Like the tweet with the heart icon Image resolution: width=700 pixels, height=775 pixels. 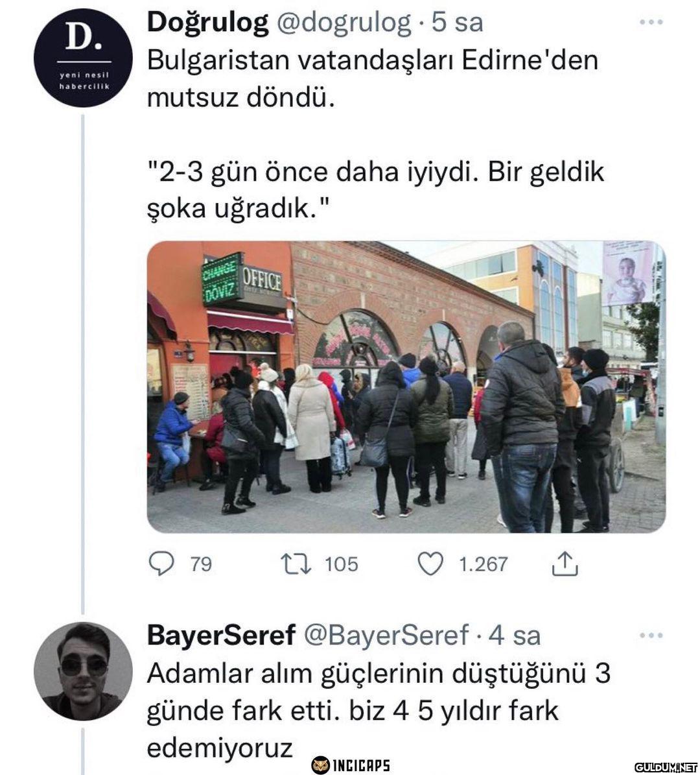pyautogui.click(x=430, y=564)
